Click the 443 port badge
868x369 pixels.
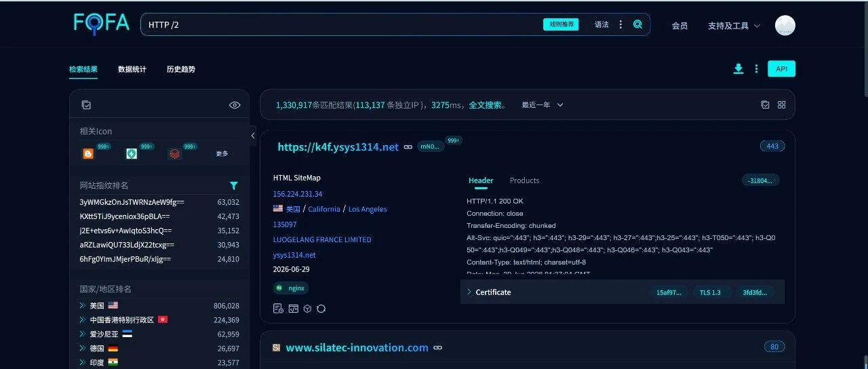772,146
